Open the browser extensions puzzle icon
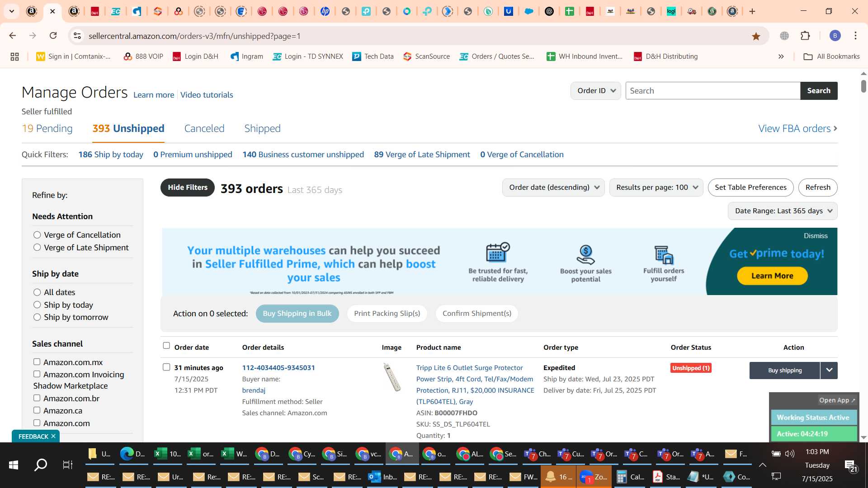The height and width of the screenshot is (488, 868). pos(805,36)
